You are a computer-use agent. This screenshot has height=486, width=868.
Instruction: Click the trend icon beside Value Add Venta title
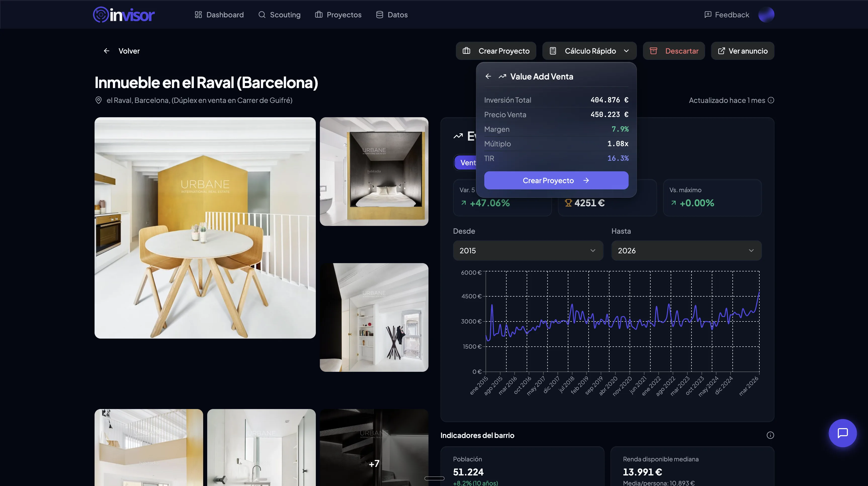pos(502,76)
